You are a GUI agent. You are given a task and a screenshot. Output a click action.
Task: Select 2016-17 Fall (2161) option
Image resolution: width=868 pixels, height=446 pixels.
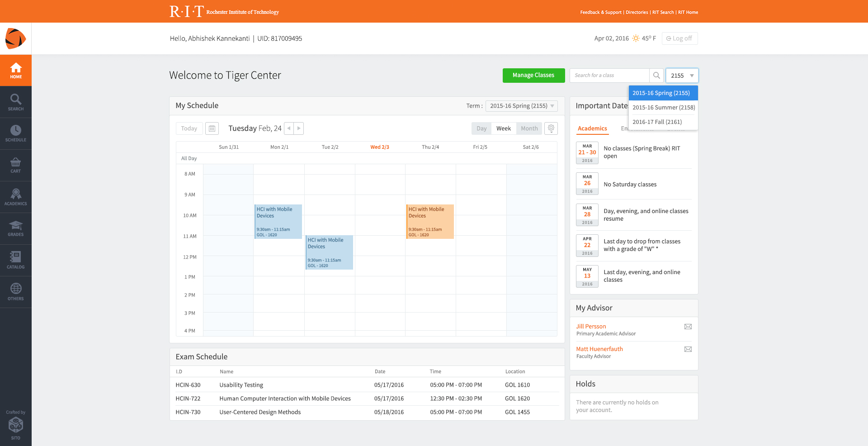[x=663, y=122]
